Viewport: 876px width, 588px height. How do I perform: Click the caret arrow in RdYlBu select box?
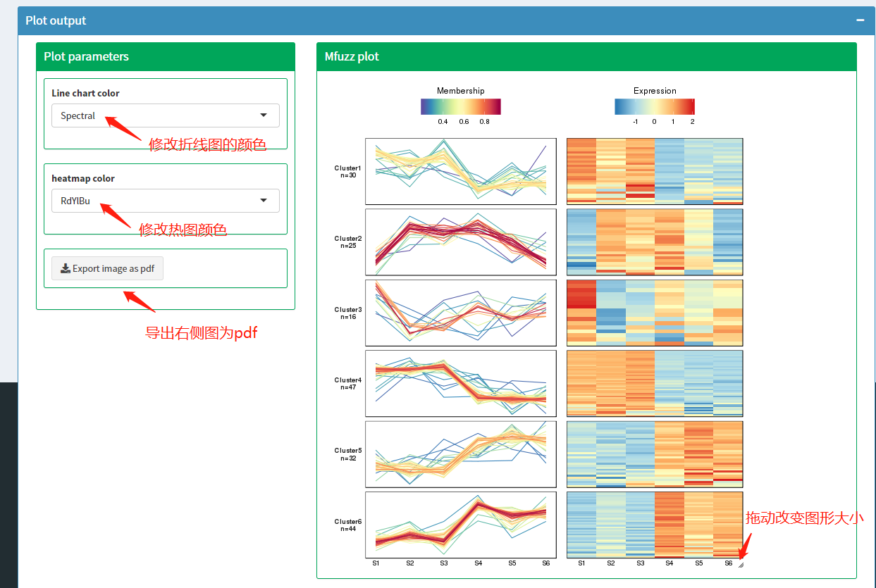(x=264, y=201)
